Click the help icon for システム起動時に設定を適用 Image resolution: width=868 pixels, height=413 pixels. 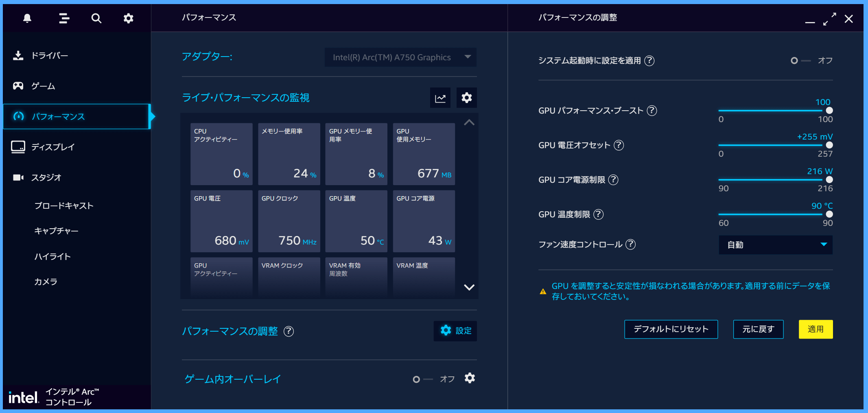(649, 61)
